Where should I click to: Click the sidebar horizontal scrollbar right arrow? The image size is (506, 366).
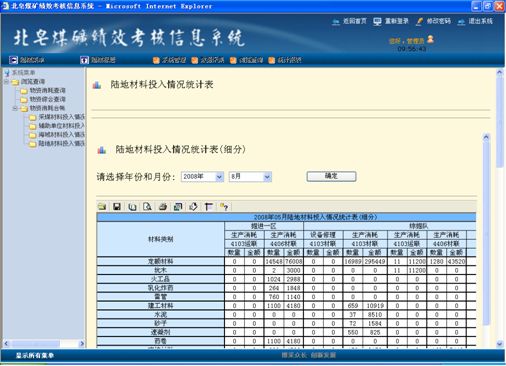tap(82, 343)
